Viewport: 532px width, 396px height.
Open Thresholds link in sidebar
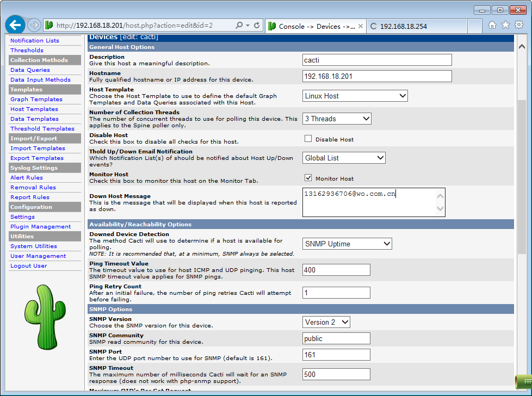(27, 50)
